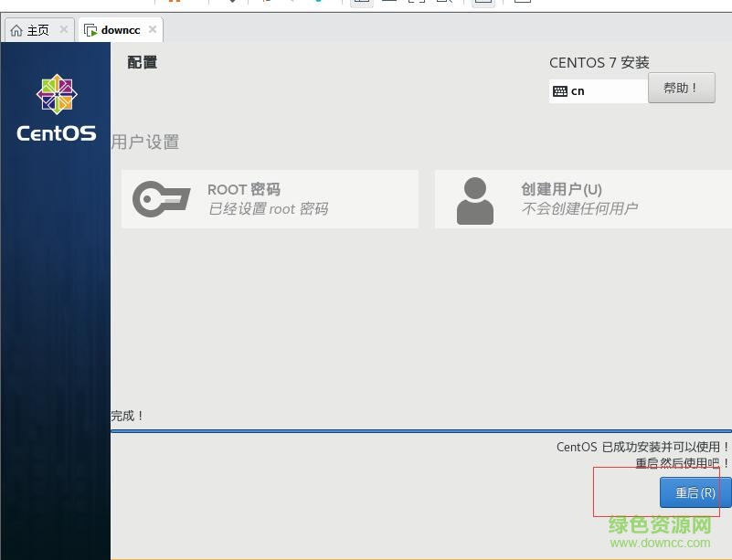Click the ROOT password key icon
Image resolution: width=732 pixels, height=560 pixels.
(x=161, y=199)
